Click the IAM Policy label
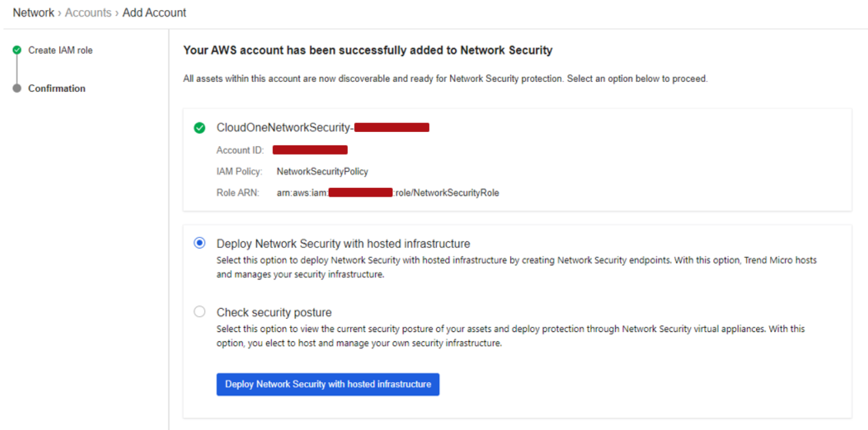 point(239,171)
